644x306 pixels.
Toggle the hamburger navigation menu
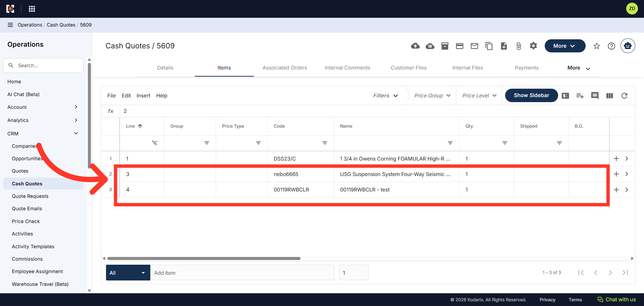tap(10, 25)
